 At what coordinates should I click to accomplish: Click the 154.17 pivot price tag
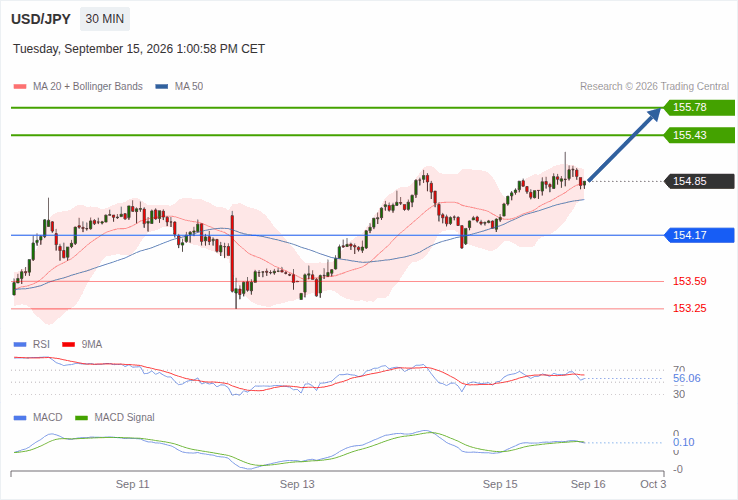[x=699, y=235]
